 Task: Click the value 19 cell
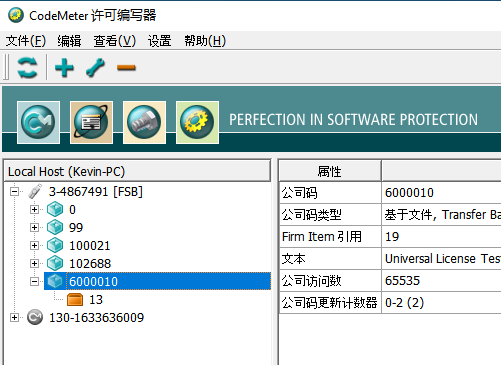click(x=441, y=237)
